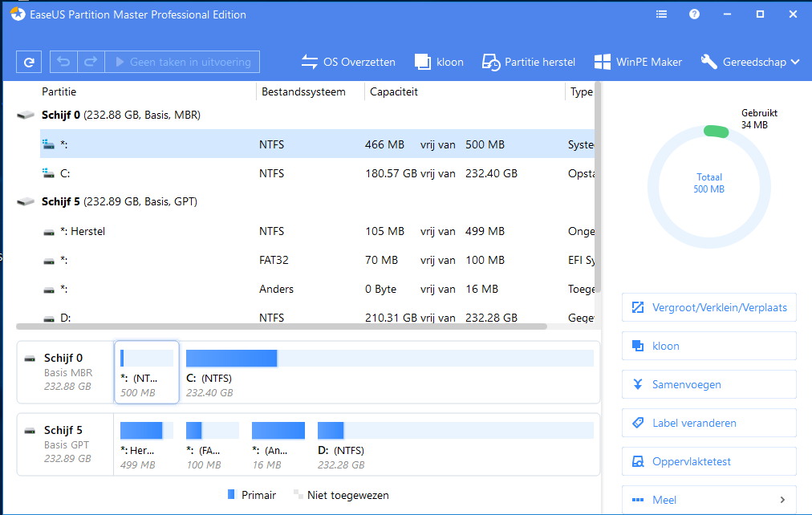The width and height of the screenshot is (812, 515).
Task: Click the kloon button in side panel
Action: click(x=709, y=346)
